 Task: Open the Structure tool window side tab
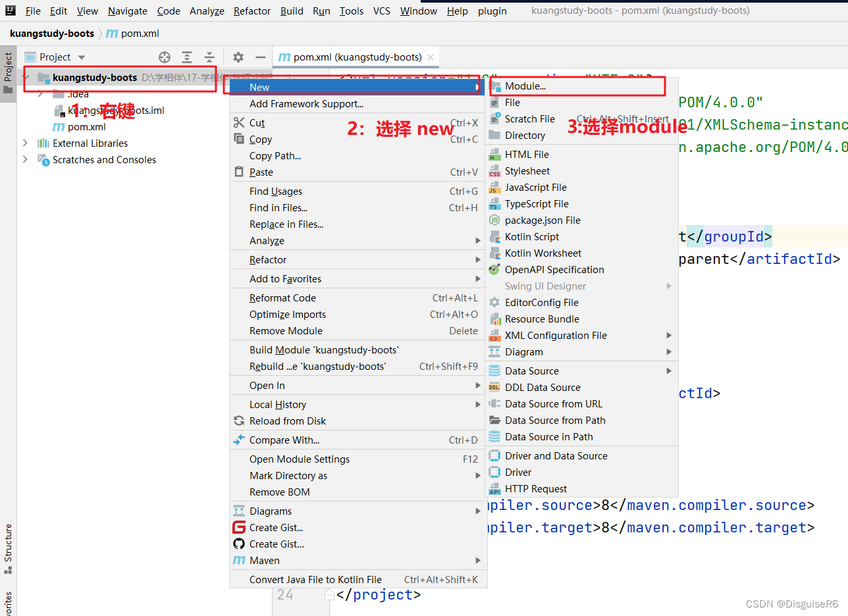point(8,548)
